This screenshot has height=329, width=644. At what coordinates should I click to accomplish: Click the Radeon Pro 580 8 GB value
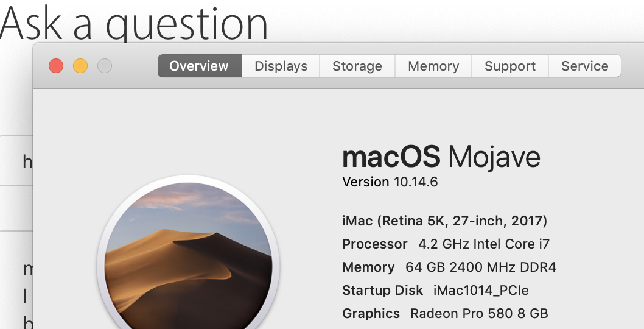[479, 313]
